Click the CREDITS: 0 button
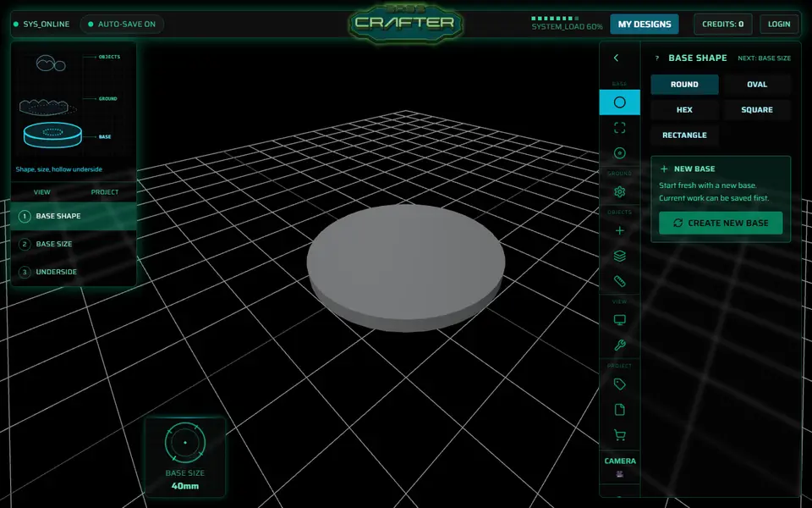812x508 pixels. pyautogui.click(x=723, y=24)
